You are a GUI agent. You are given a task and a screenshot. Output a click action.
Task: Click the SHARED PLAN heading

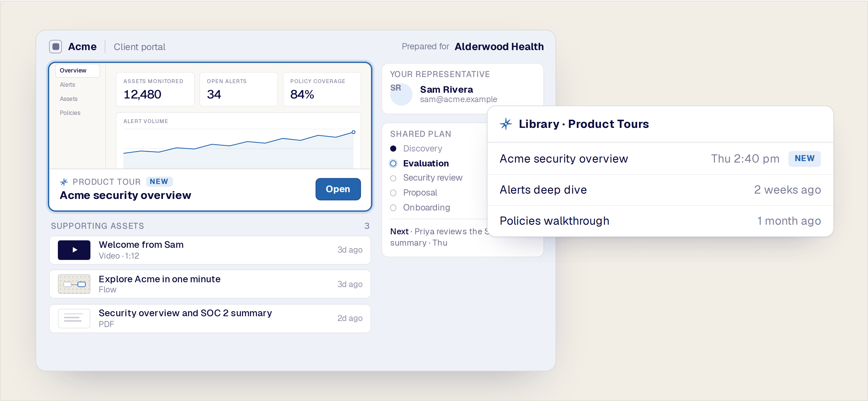[420, 134]
